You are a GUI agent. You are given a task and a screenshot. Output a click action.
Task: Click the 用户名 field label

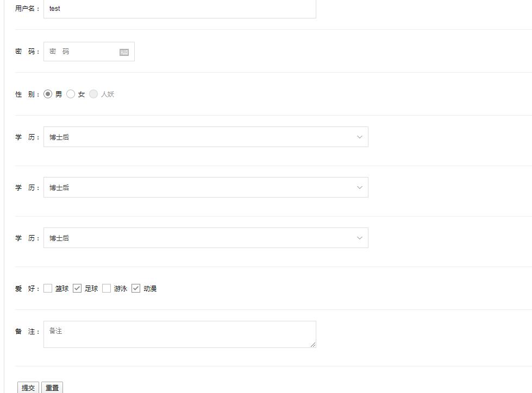click(27, 9)
